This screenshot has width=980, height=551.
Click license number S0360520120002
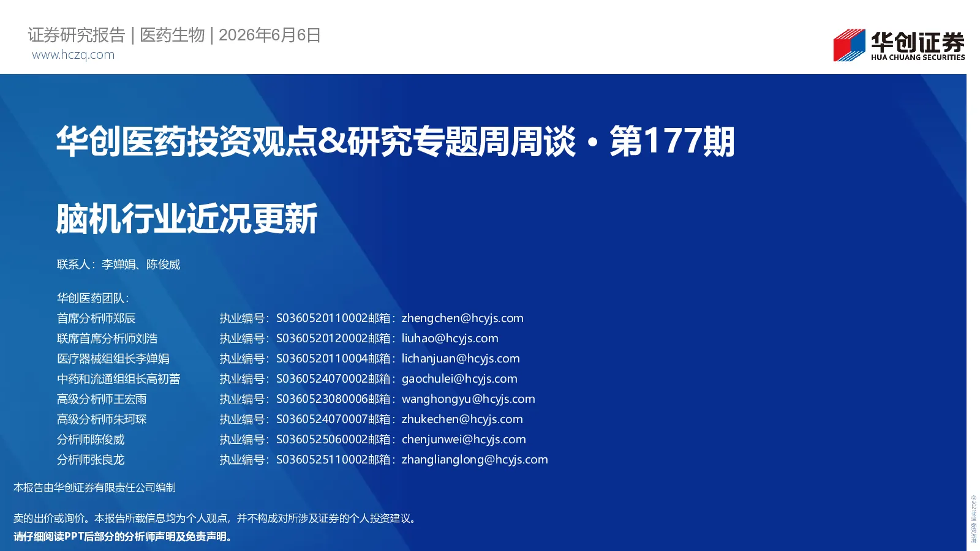pyautogui.click(x=322, y=339)
